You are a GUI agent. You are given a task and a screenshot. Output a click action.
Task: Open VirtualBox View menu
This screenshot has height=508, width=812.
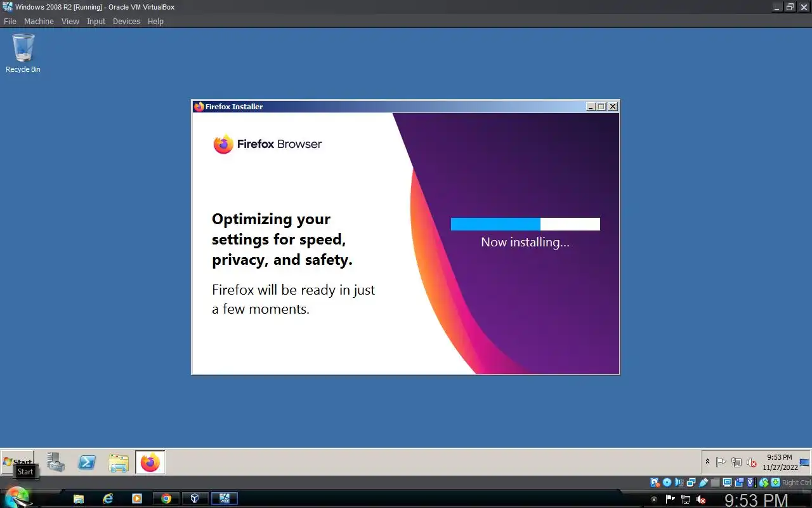(x=70, y=21)
